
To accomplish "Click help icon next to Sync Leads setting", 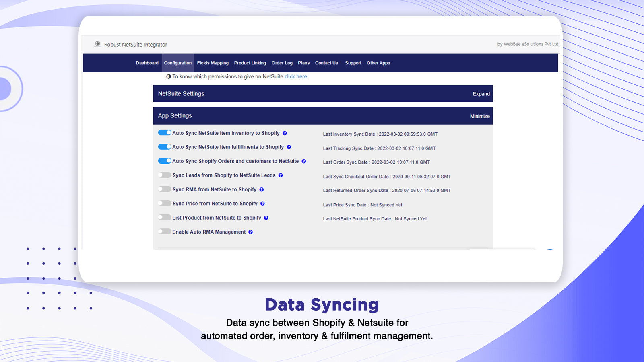I will (281, 175).
